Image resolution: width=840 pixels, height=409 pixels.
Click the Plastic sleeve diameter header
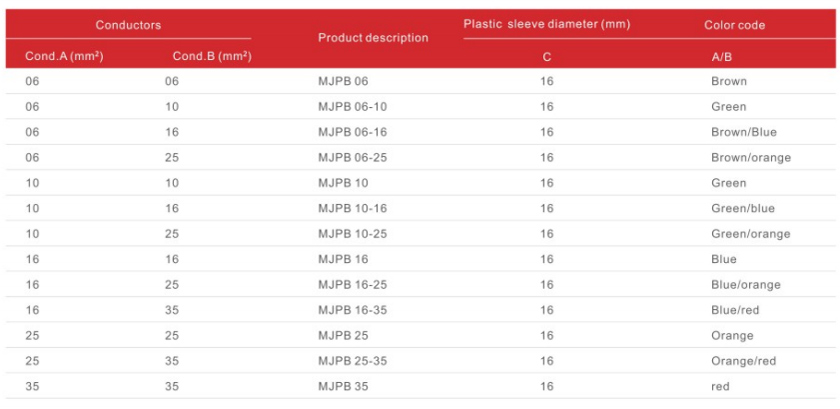[546, 24]
